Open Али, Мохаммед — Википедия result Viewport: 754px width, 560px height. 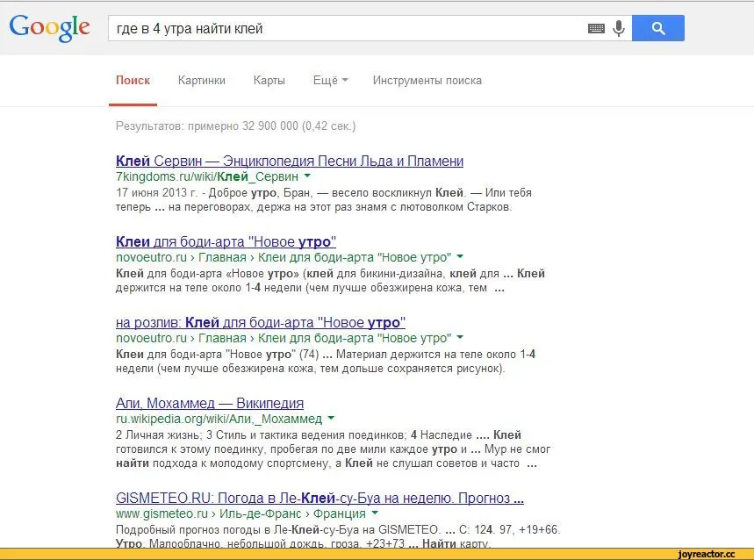point(210,403)
